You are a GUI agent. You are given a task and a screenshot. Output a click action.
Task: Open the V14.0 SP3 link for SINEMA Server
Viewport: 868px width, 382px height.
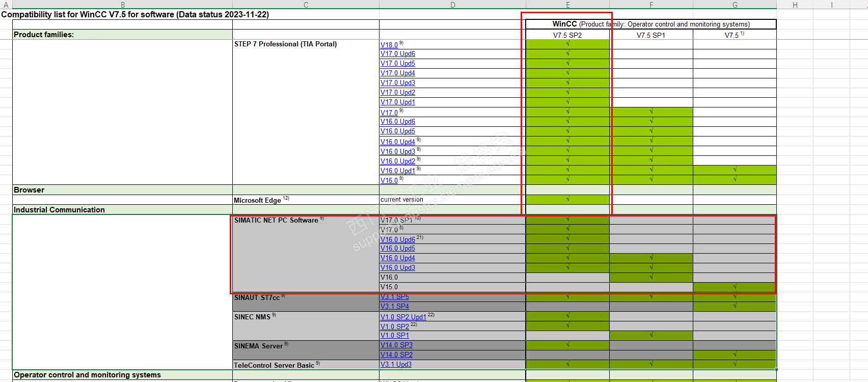[397, 345]
